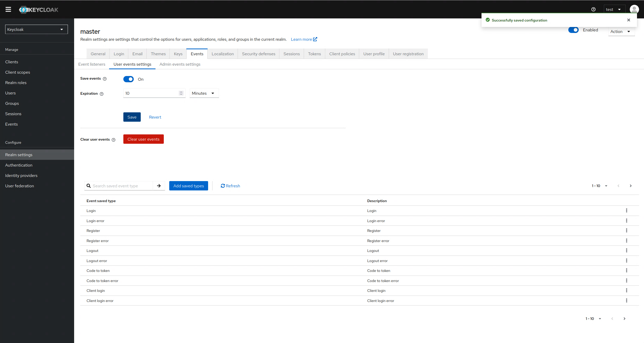Turn off the Save events switch
644x343 pixels.
(129, 79)
